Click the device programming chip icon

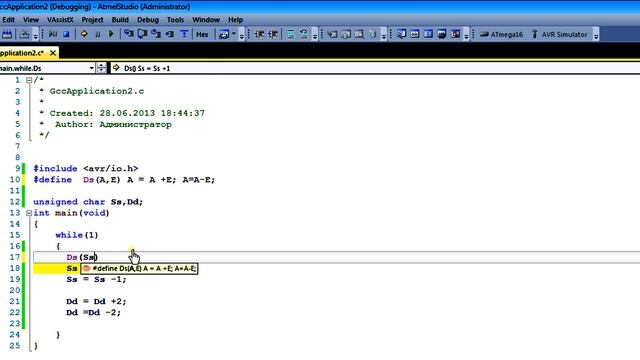tap(7, 34)
